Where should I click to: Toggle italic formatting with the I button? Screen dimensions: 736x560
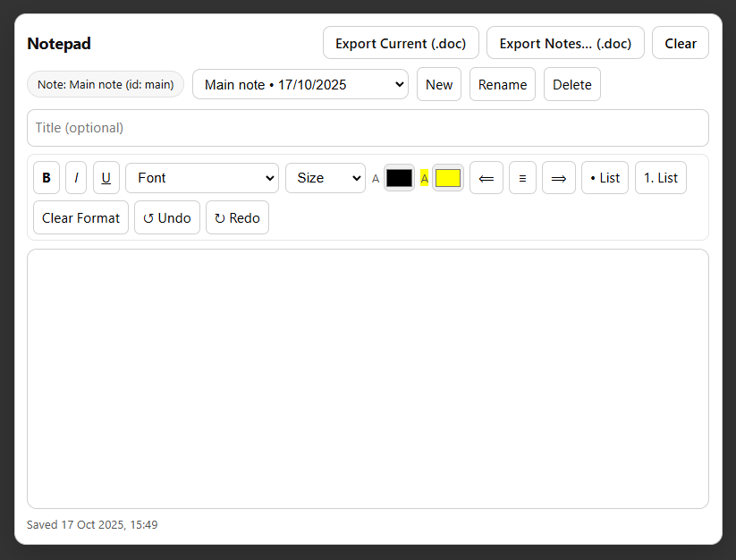tap(76, 178)
